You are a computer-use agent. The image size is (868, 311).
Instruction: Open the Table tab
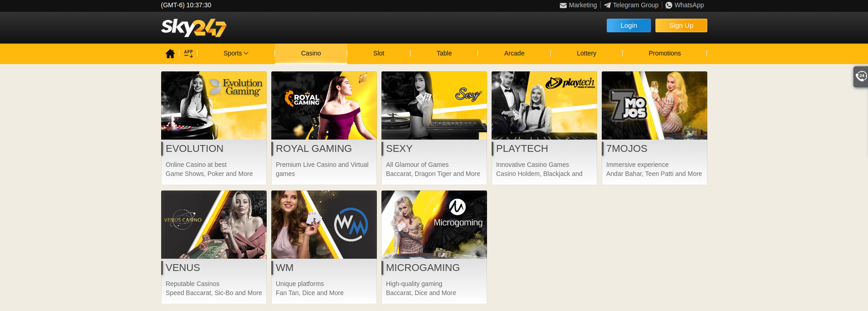tap(444, 53)
